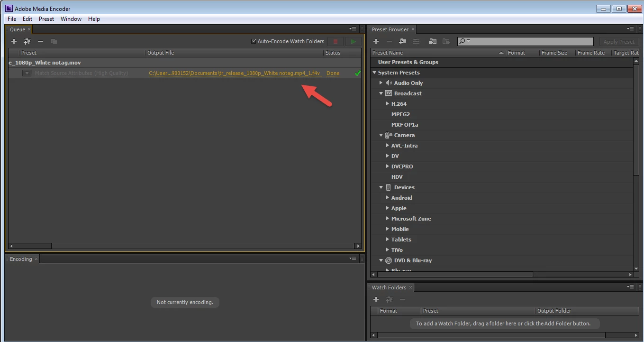The image size is (644, 342).
Task: Remove Watch Folder with minus icon
Action: click(x=402, y=300)
